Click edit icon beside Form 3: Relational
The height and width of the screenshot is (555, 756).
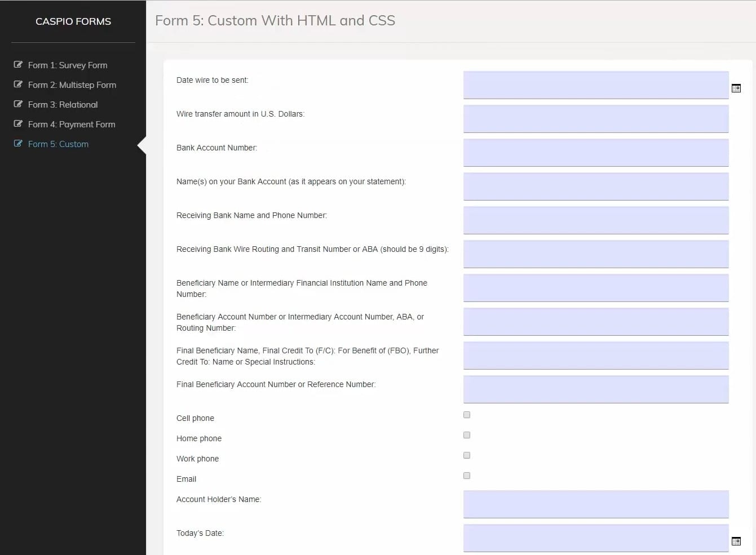18,104
